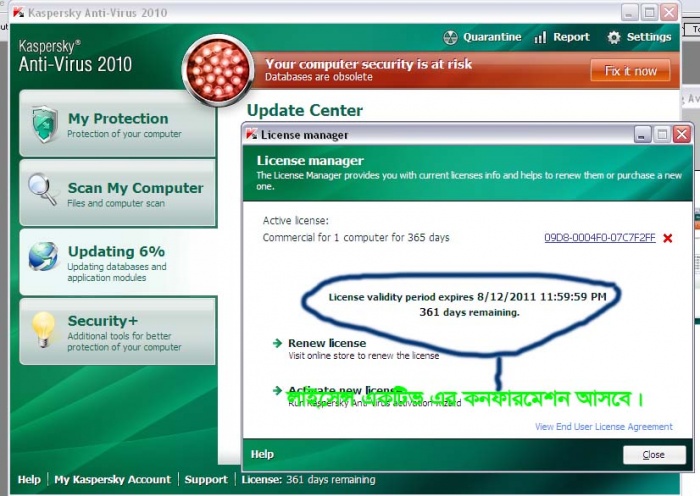This screenshot has width=700, height=496.
Task: Close the Kaspersky Anti-Virus 2010 window
Action: pos(669,12)
